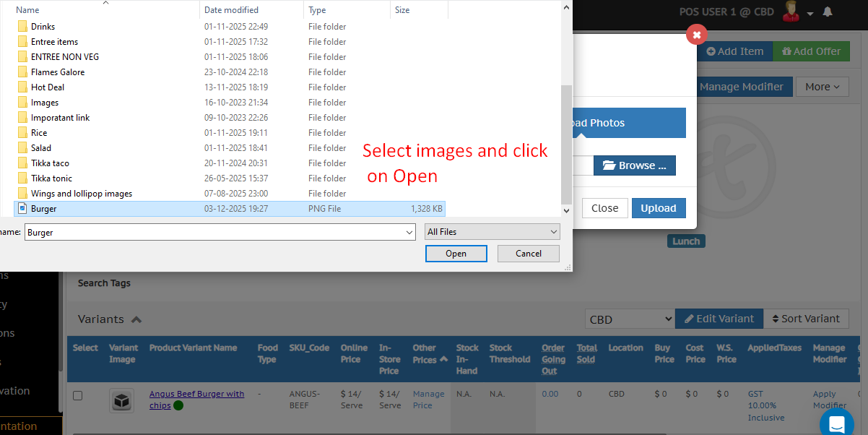Collapse the Variants section chevron
The image size is (868, 435).
pos(136,319)
